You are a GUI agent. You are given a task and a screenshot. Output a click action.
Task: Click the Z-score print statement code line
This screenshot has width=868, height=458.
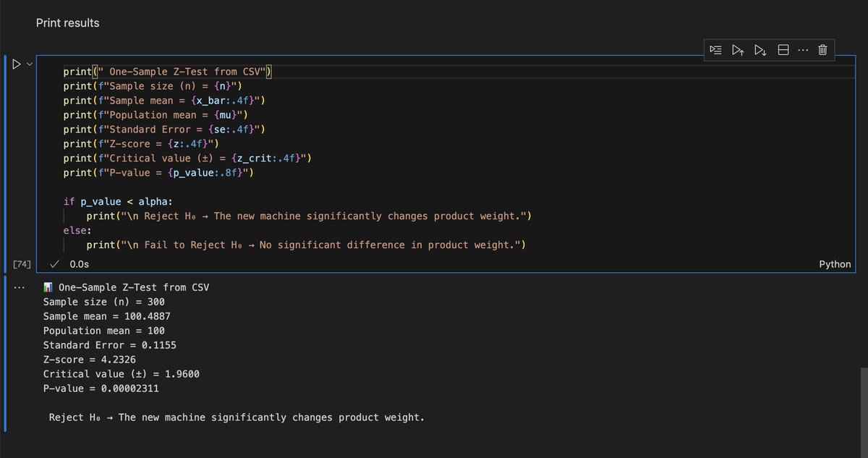[141, 144]
